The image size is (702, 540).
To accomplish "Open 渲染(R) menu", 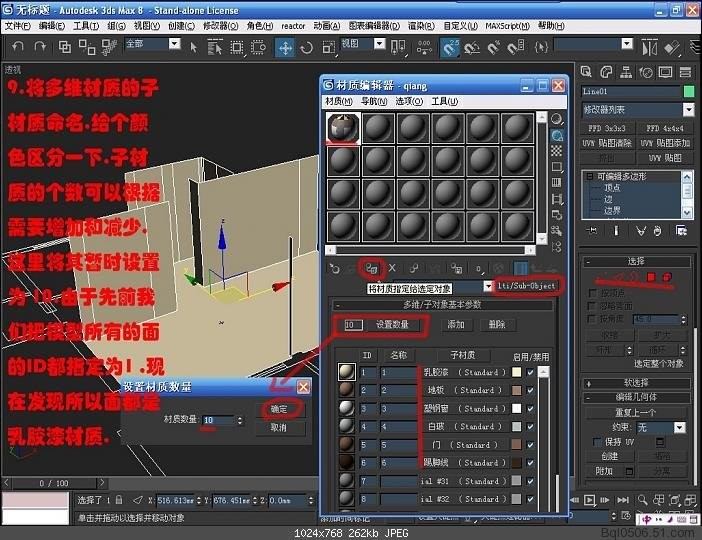I will (421, 26).
